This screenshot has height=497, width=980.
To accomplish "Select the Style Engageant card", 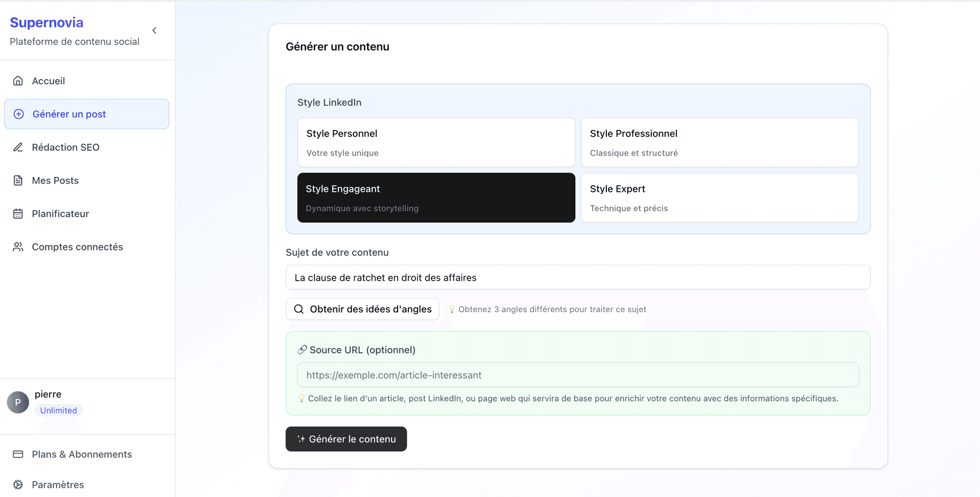I will click(436, 197).
